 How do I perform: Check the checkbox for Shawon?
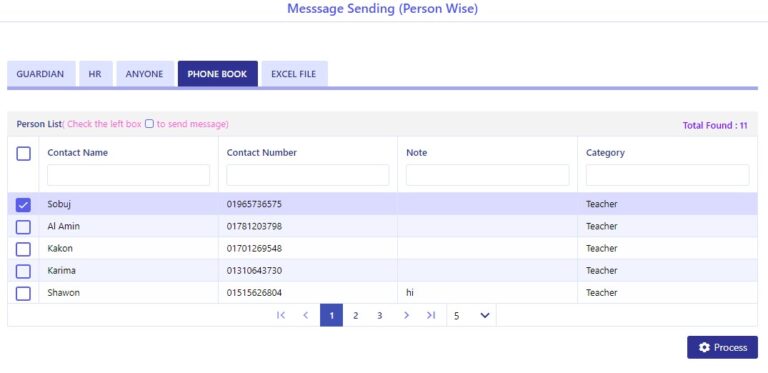coord(23,293)
